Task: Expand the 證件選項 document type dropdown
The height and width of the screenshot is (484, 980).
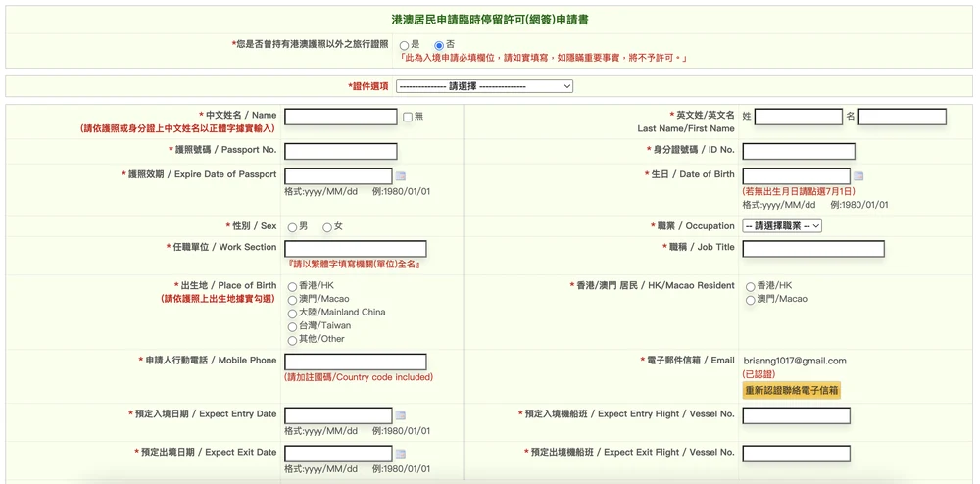Action: click(484, 86)
